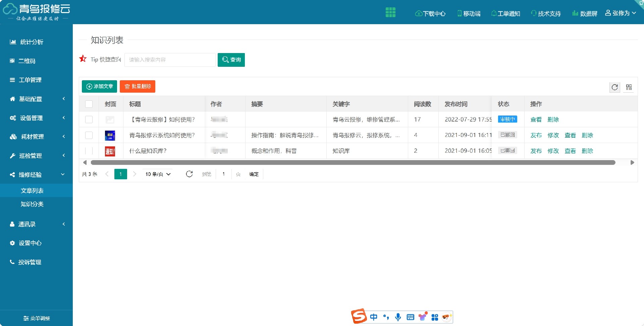The image size is (644, 326).
Task: Check the row for 什么是知识库?
Action: tap(89, 151)
